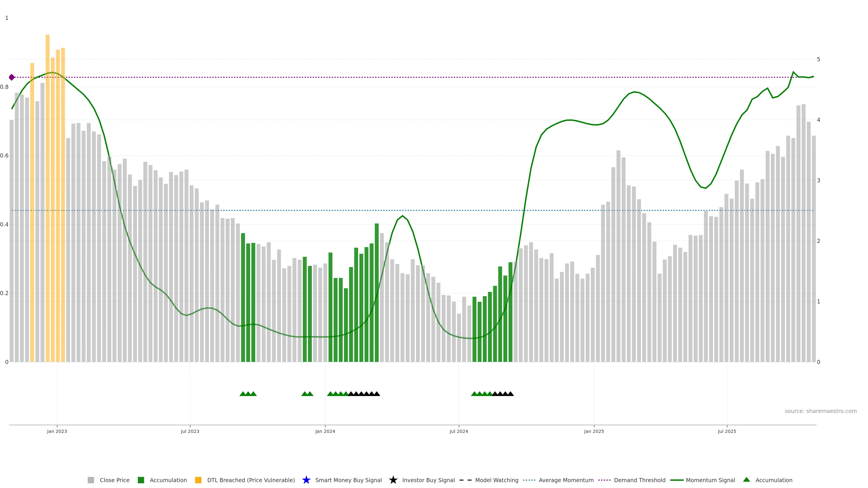
Task: Click the Jul 2025 axis label
Action: click(727, 432)
